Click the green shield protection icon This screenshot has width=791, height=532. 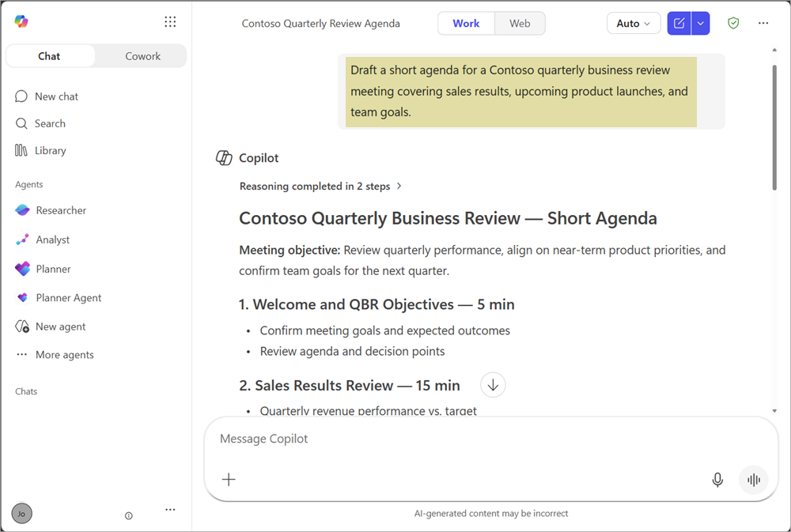pos(733,23)
